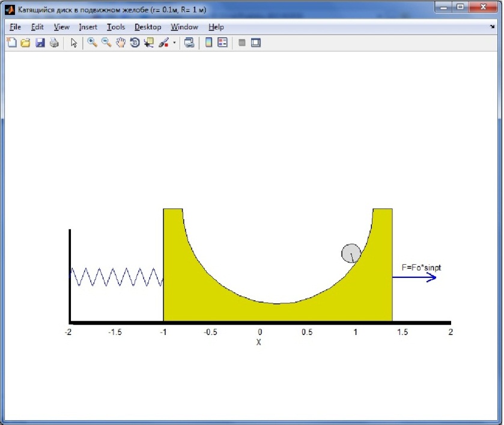This screenshot has width=504, height=425.
Task: Select the Data Cursor tool
Action: (x=149, y=43)
